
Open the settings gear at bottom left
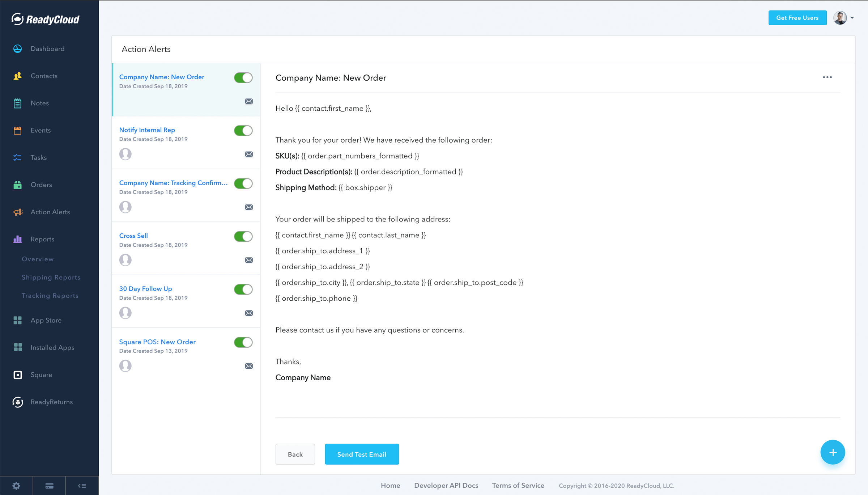[x=16, y=485]
